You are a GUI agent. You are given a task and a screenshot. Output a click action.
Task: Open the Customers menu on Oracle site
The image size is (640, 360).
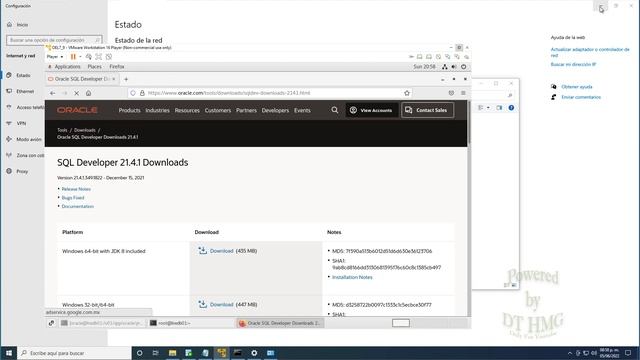point(218,110)
